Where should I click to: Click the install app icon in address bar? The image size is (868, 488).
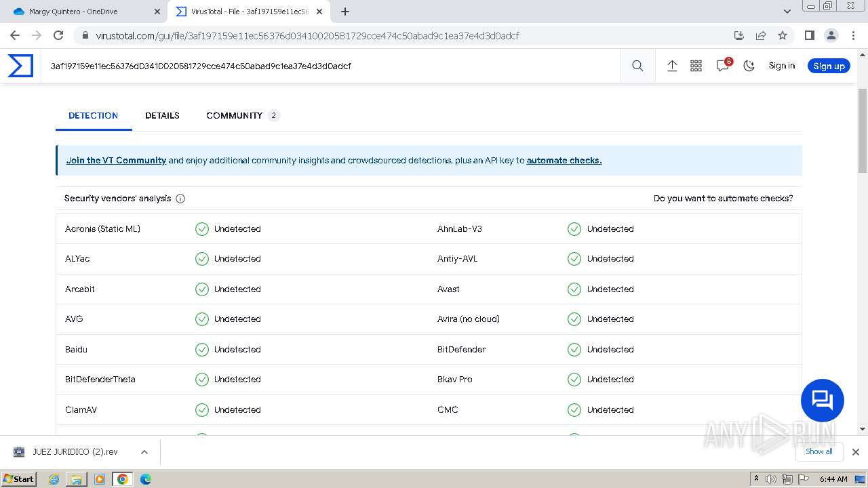pyautogui.click(x=739, y=35)
